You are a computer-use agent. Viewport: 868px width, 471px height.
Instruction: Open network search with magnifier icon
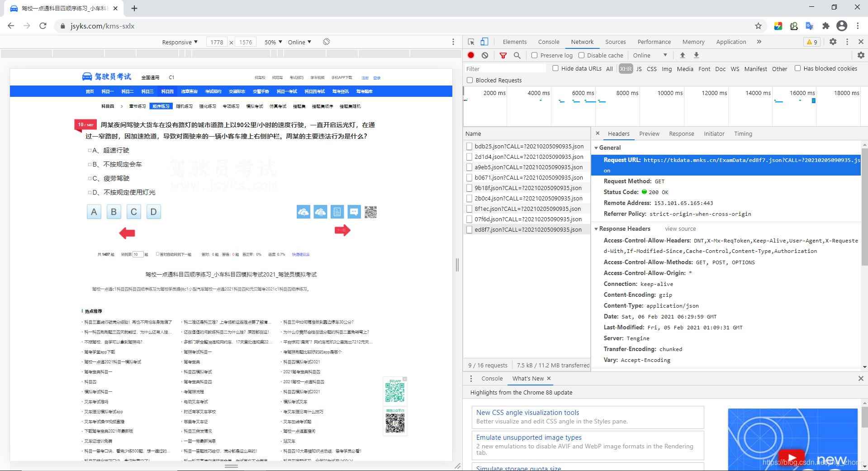click(x=517, y=55)
